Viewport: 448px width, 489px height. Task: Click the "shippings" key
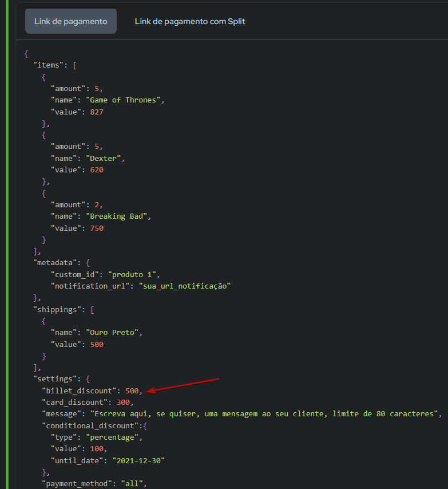57,310
